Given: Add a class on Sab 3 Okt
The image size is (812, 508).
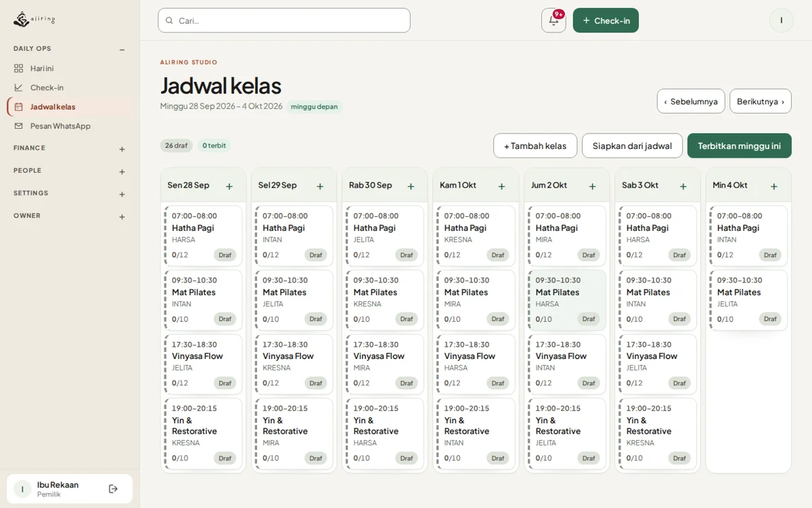Looking at the screenshot, I should pos(683,186).
